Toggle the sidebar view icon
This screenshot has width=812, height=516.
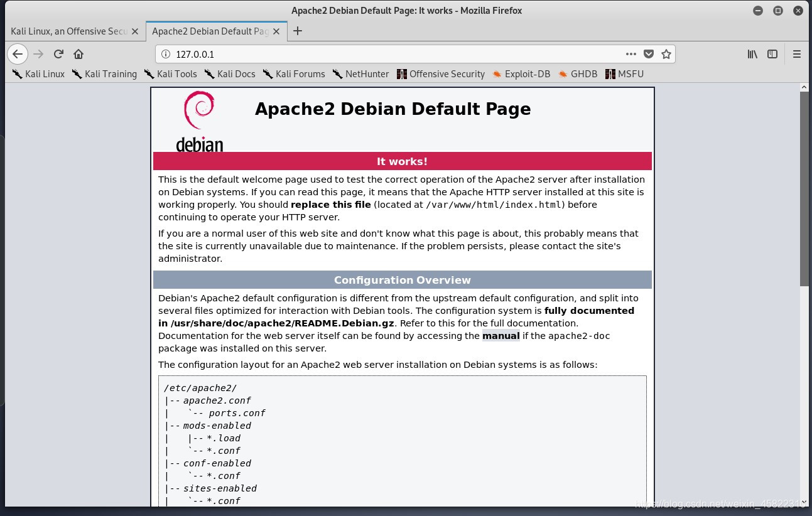point(773,54)
